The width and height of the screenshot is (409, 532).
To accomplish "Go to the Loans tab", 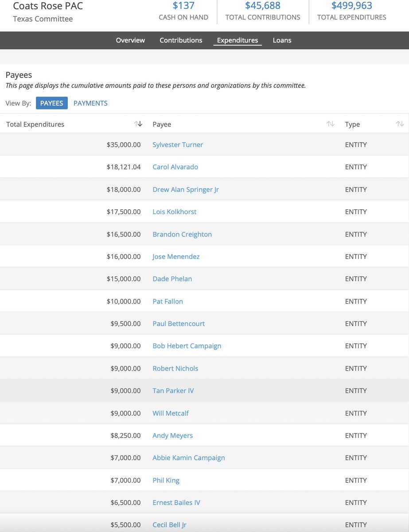I will (282, 40).
